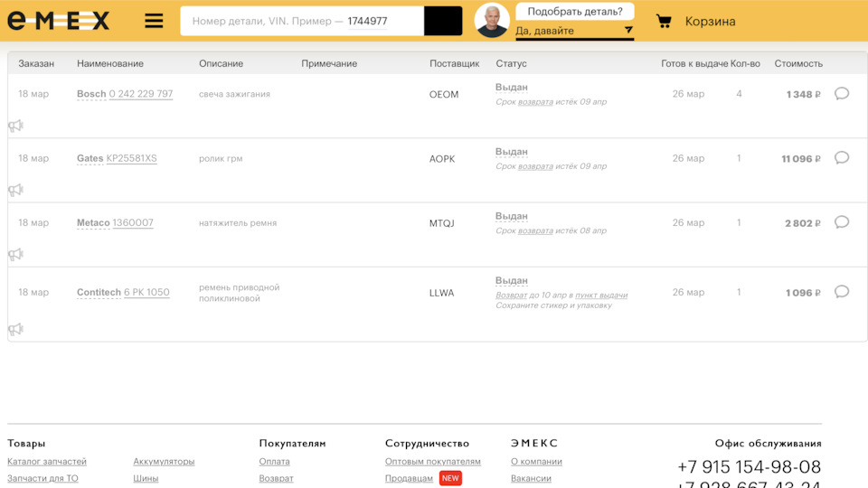868x488 pixels.
Task: Open the Metaco brand link
Action: point(93,222)
